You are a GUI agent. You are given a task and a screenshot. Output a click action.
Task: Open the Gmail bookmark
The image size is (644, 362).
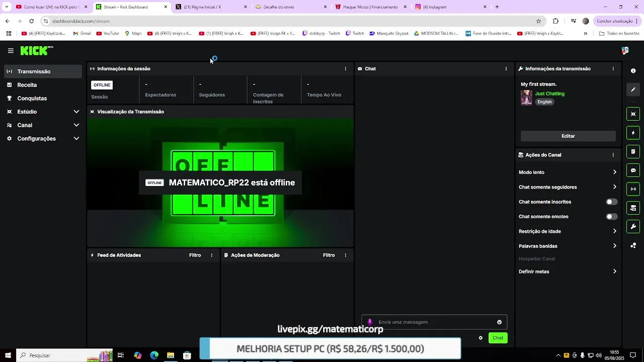pyautogui.click(x=82, y=34)
